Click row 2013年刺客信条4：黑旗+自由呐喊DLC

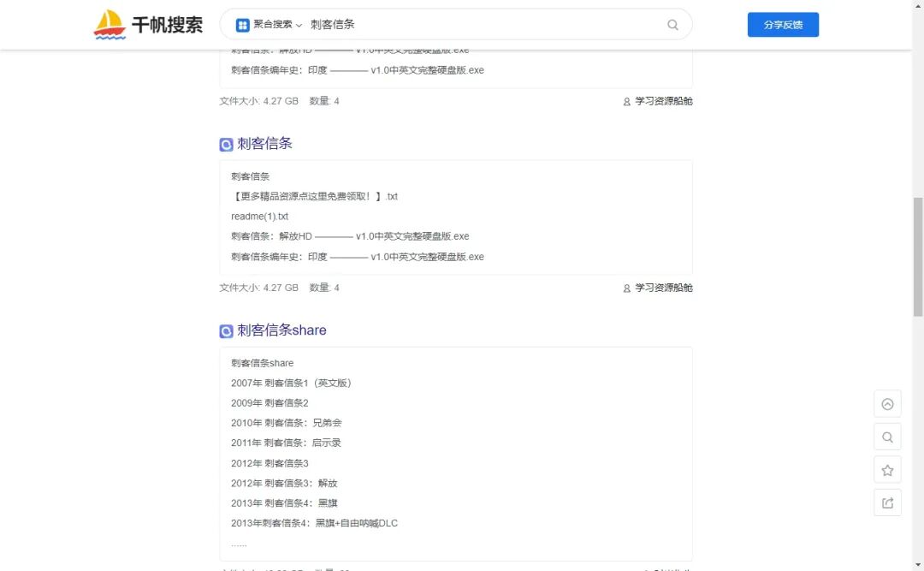314,523
